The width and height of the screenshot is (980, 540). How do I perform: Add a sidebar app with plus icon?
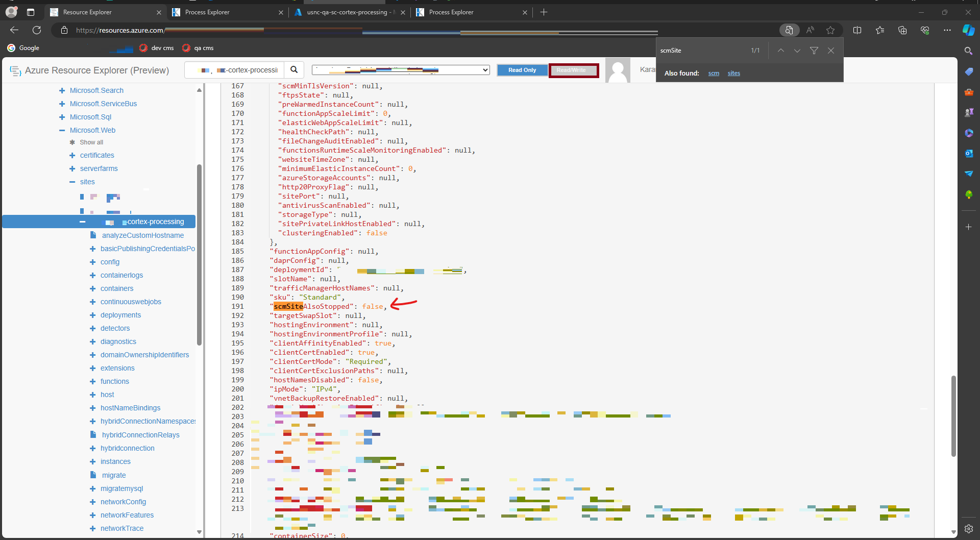969,227
